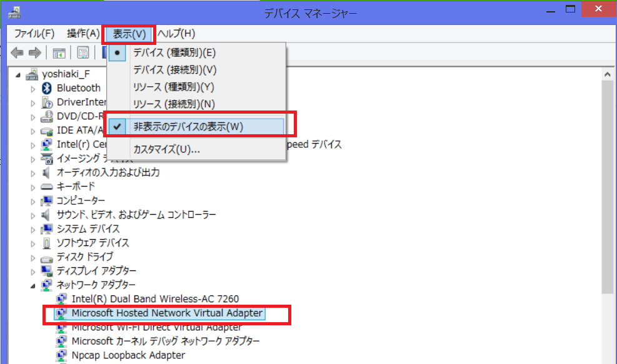Select リソース (種類別)(Y) view option
This screenshot has width=617, height=364.
click(196, 87)
